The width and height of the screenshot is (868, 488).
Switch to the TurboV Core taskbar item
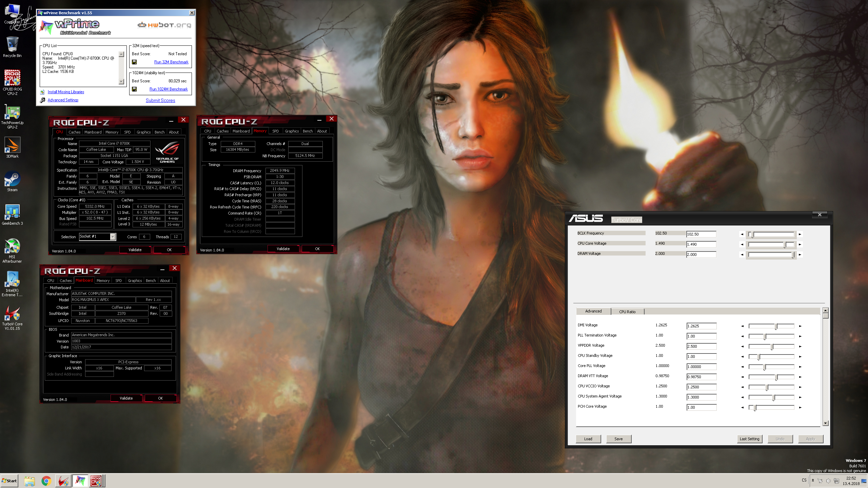tap(63, 481)
